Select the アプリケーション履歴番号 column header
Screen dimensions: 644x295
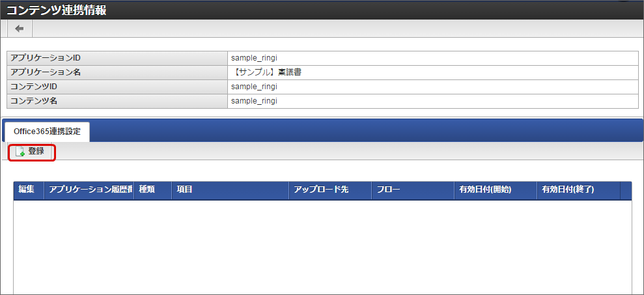click(89, 190)
